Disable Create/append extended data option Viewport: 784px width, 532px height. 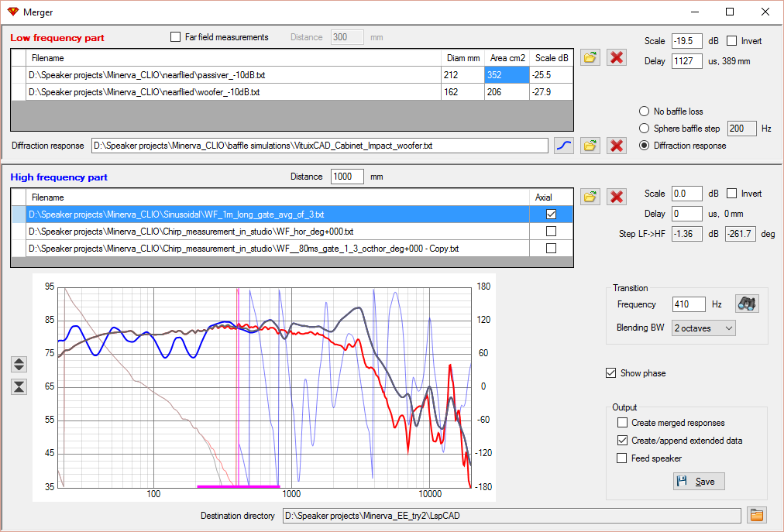point(622,441)
